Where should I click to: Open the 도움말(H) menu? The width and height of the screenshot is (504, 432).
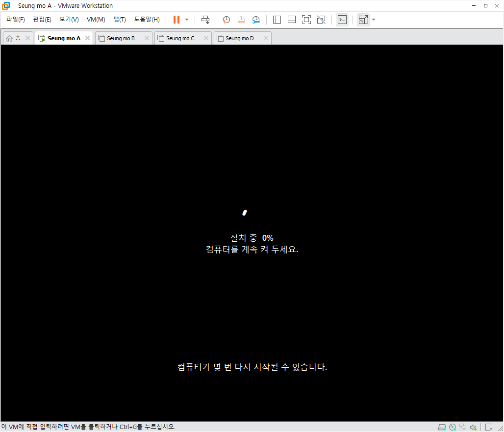click(147, 19)
